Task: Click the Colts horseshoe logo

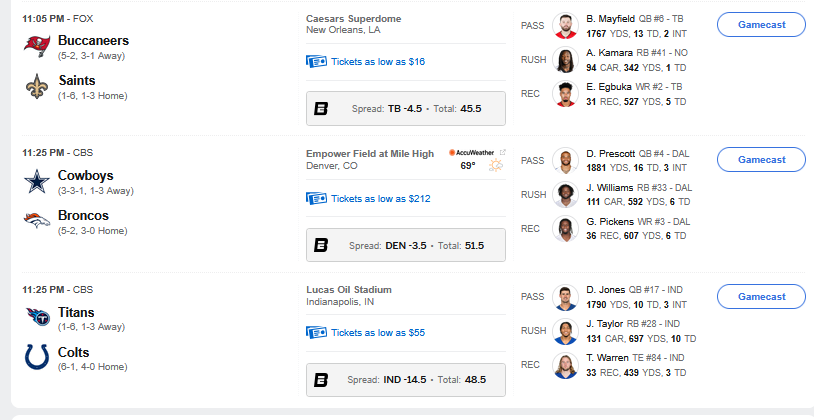Action: [x=37, y=358]
